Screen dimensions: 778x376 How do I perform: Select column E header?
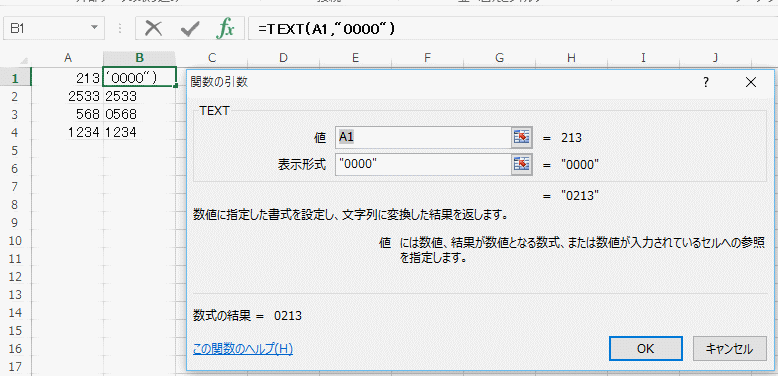click(355, 58)
